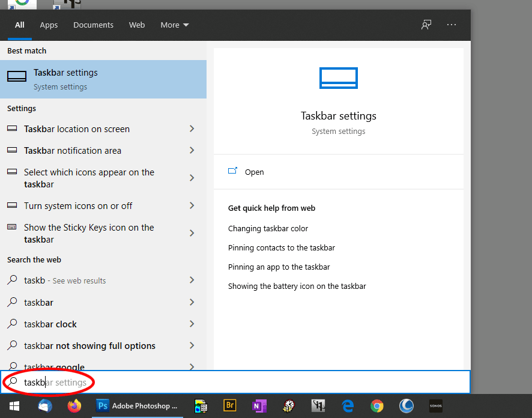Open Firefox from the taskbar
532x418 pixels.
(74, 407)
